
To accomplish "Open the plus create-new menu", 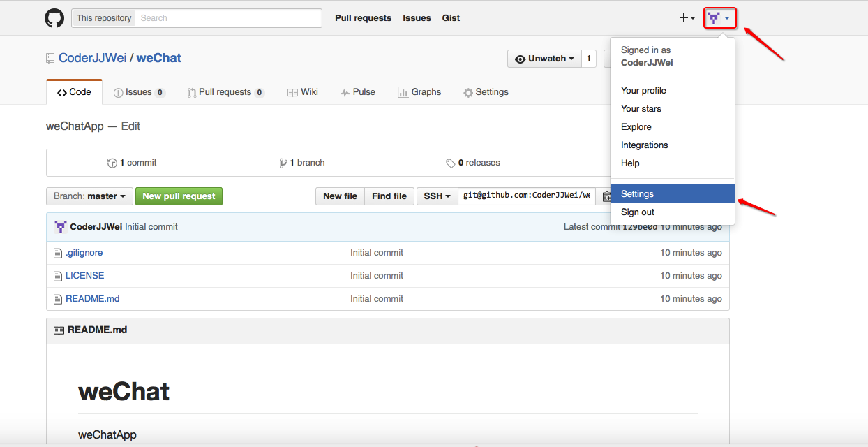I will (x=687, y=18).
